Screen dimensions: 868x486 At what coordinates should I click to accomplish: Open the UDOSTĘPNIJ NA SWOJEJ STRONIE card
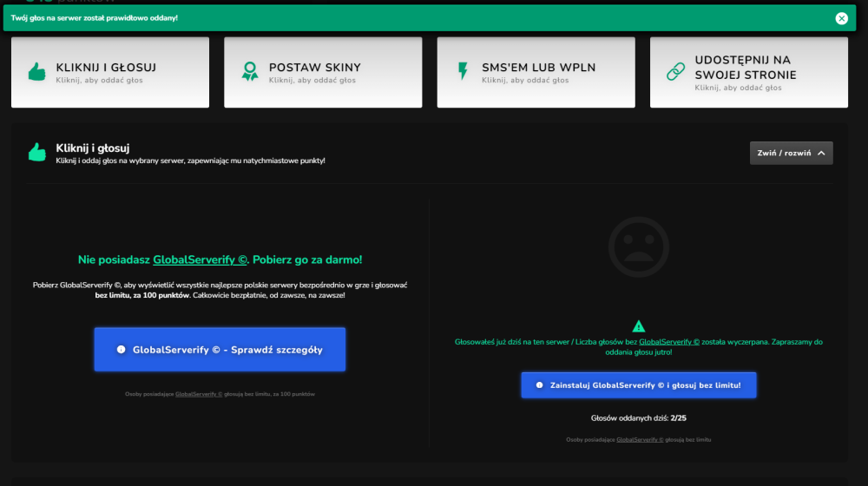(x=749, y=72)
